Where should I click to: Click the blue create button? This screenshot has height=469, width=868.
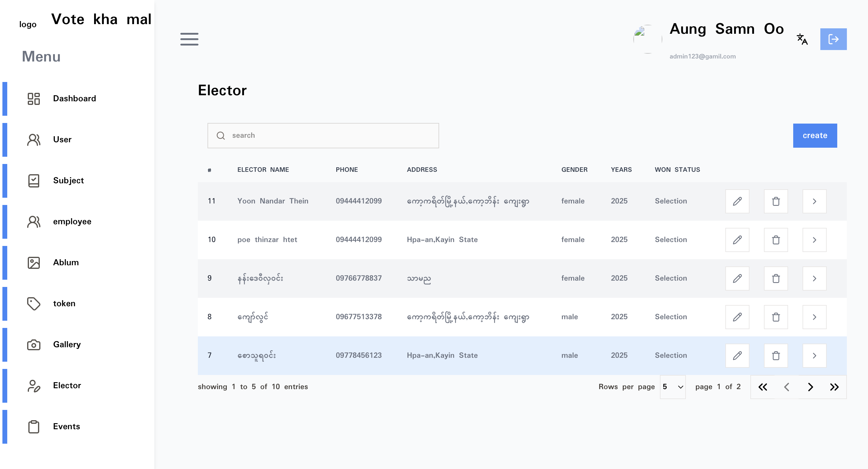click(815, 136)
